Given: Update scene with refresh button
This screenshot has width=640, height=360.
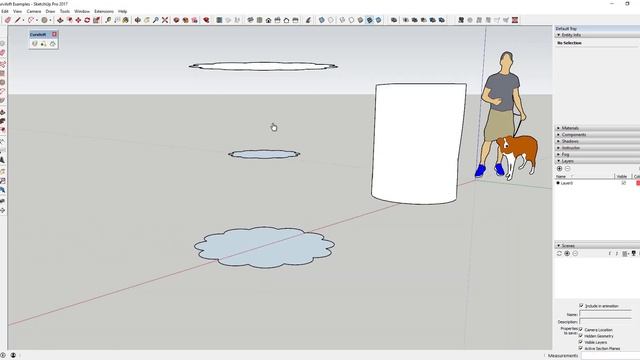Looking at the screenshot, I should (560, 253).
